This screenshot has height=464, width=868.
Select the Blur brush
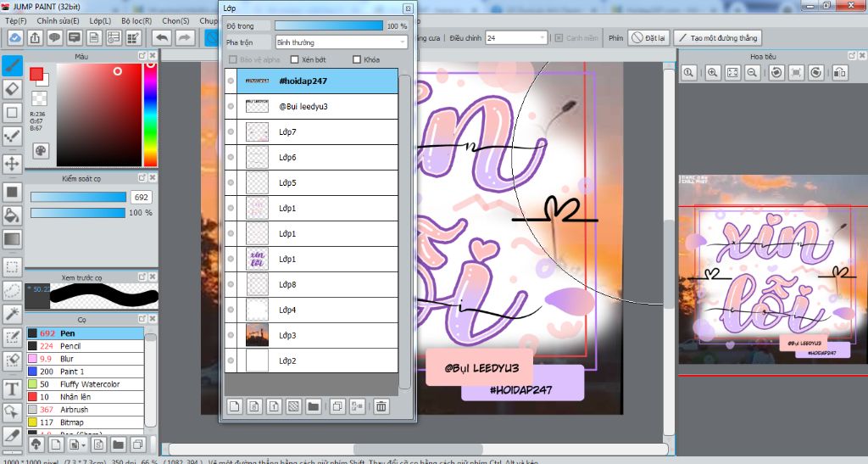[86, 359]
